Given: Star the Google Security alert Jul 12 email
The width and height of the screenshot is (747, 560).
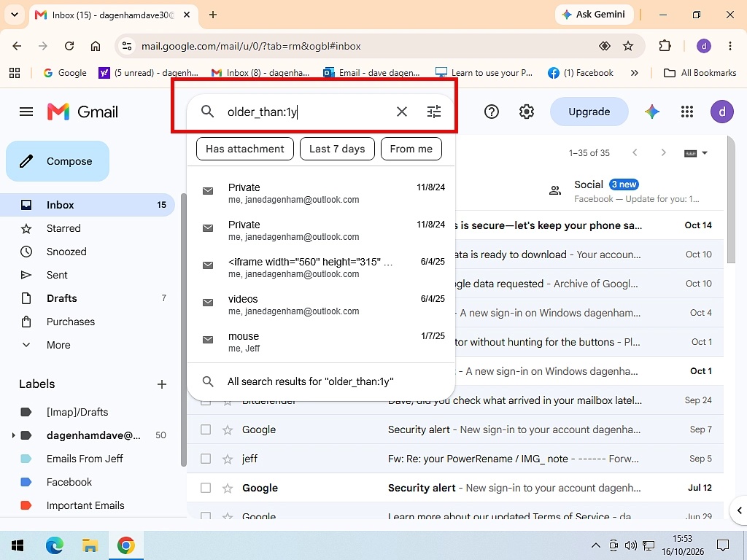Looking at the screenshot, I should coord(228,488).
